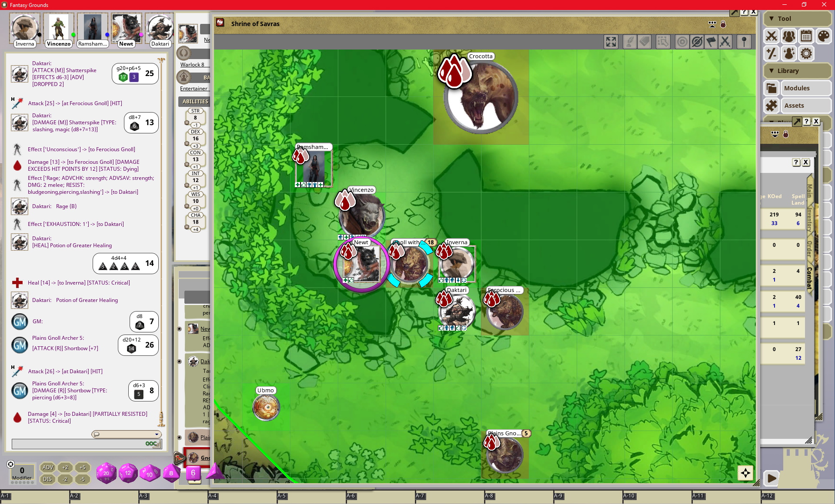
Task: Select the map pin tool
Action: [x=744, y=42]
